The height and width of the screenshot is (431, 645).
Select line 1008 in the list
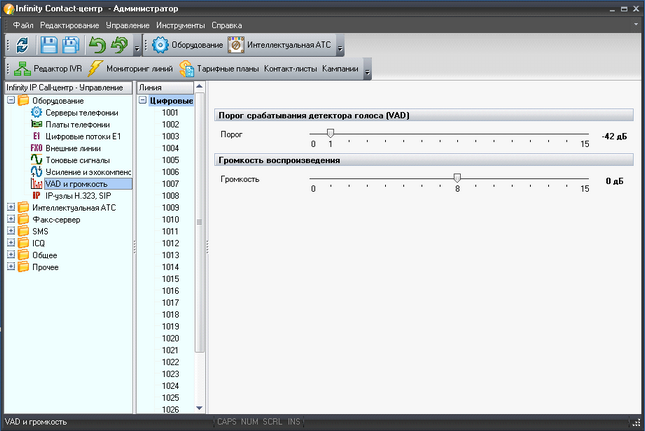170,196
